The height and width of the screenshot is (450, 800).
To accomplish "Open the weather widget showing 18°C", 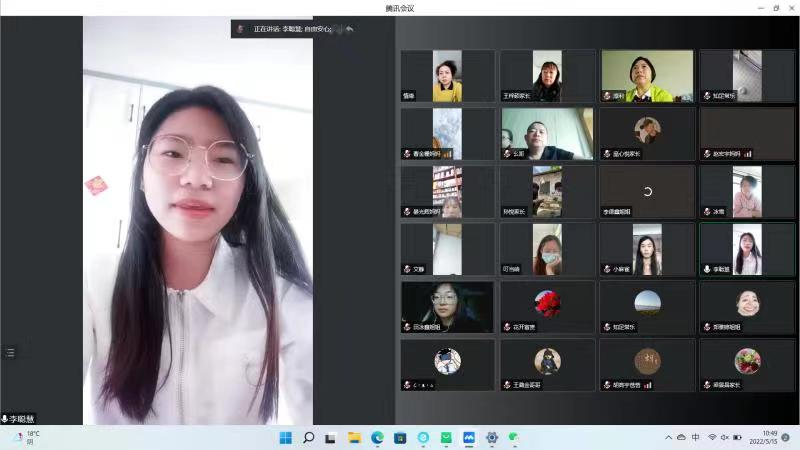I will click(x=26, y=438).
